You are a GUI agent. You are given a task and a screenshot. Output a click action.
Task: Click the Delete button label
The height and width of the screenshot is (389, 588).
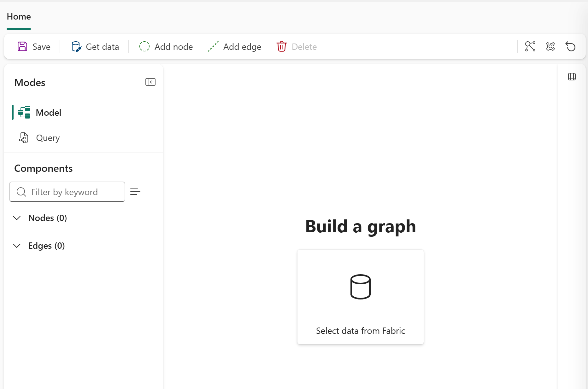coord(304,47)
